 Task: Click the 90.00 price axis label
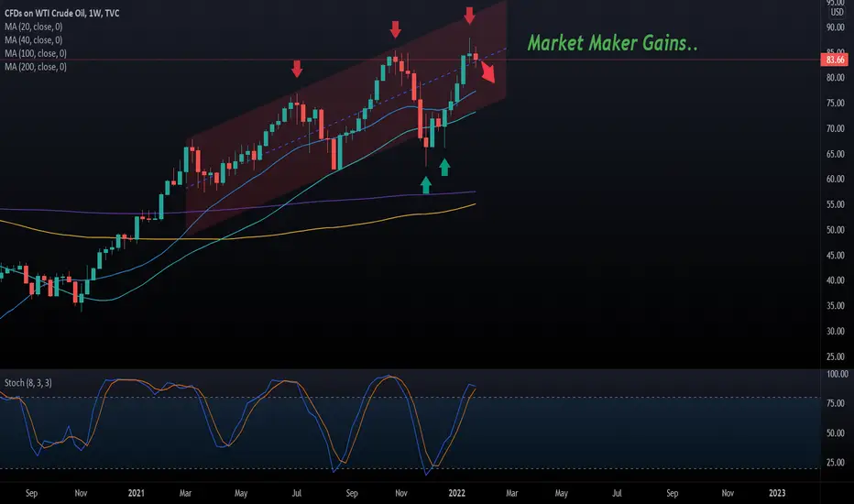[x=835, y=27]
